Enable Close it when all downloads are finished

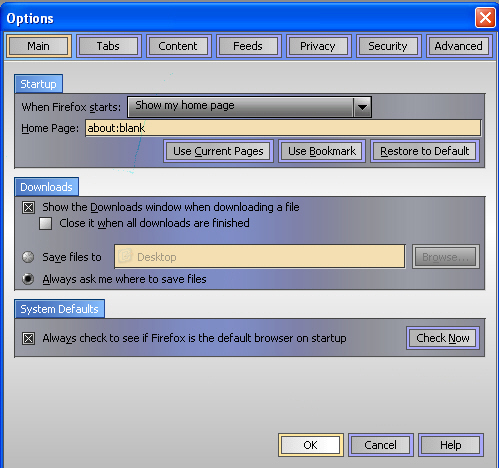(45, 223)
